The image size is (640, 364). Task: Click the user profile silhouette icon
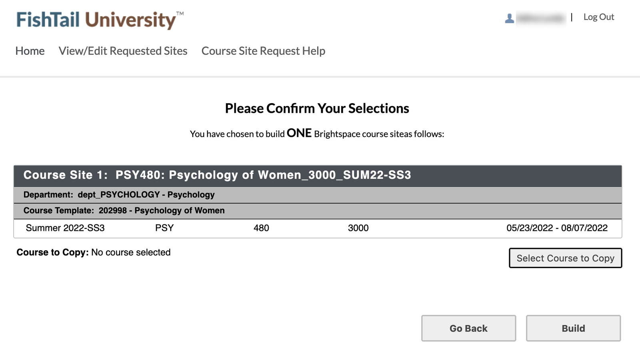[509, 18]
